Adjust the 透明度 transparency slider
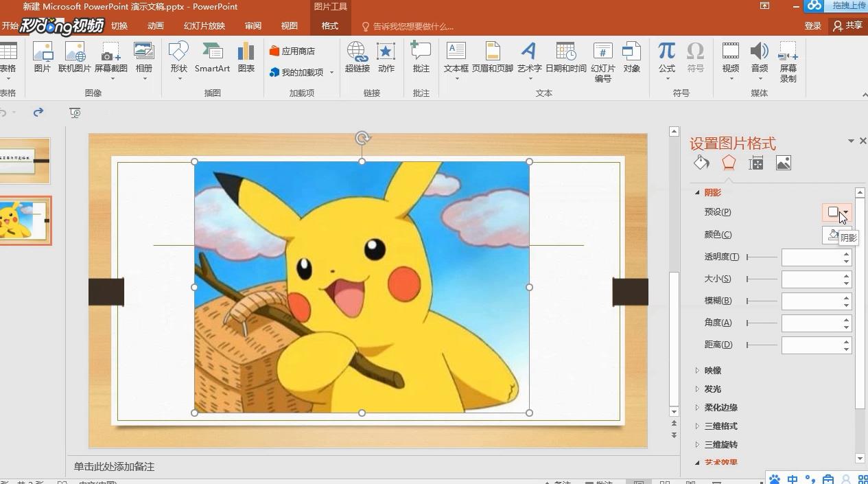Viewport: 868px width, 484px height. (762, 257)
